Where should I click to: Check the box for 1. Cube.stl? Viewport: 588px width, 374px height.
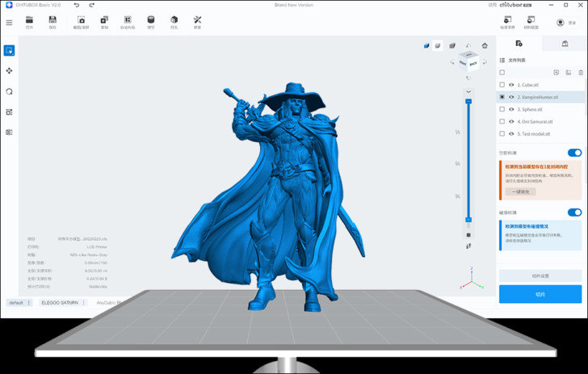(x=502, y=85)
